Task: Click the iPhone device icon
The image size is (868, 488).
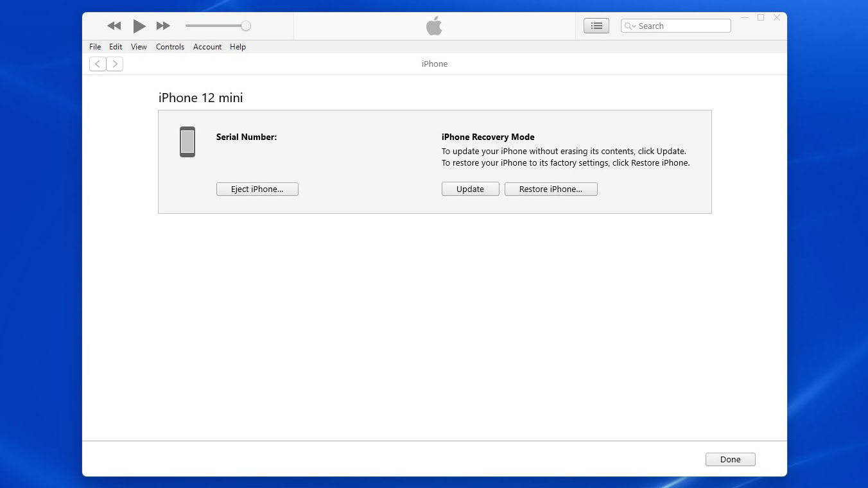Action: pos(187,142)
